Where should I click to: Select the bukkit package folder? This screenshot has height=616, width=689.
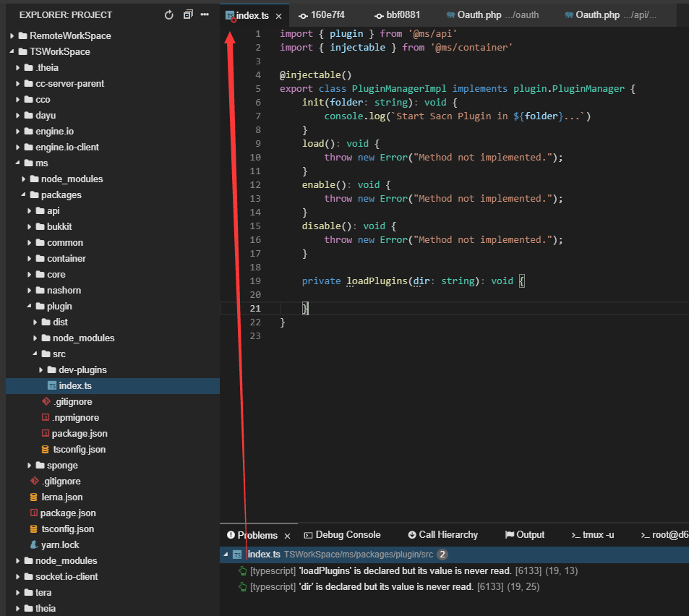point(113,227)
